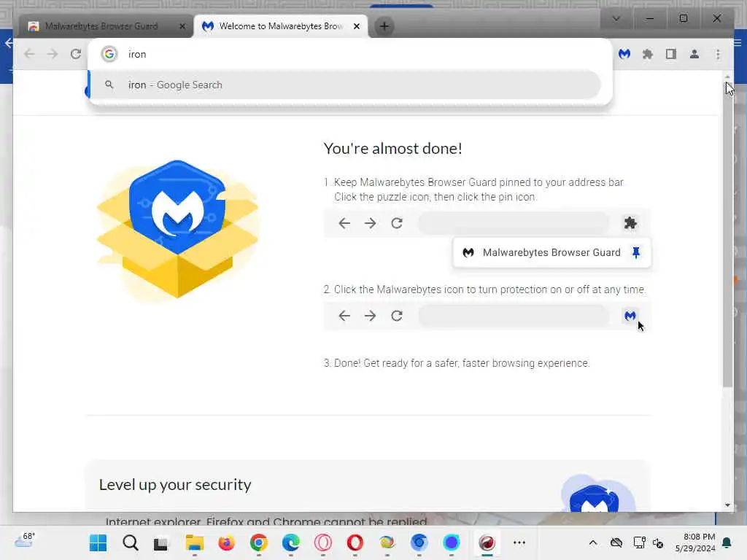
Task: Click the Google icon in the address bar
Action: pyautogui.click(x=109, y=54)
